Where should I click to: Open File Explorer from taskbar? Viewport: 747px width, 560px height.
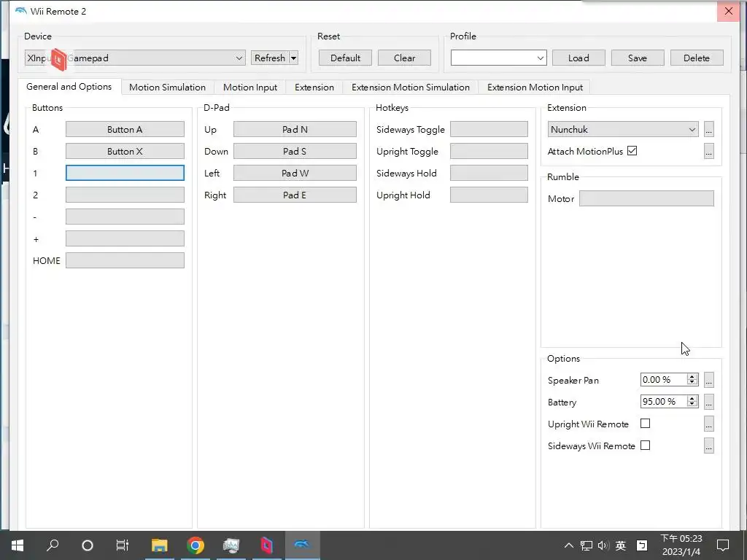point(160,545)
